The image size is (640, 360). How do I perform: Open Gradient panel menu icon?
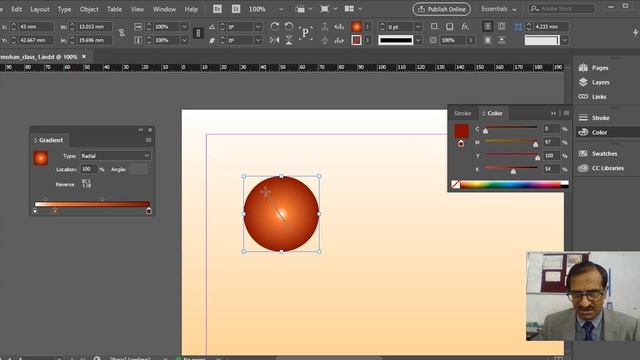[149, 140]
